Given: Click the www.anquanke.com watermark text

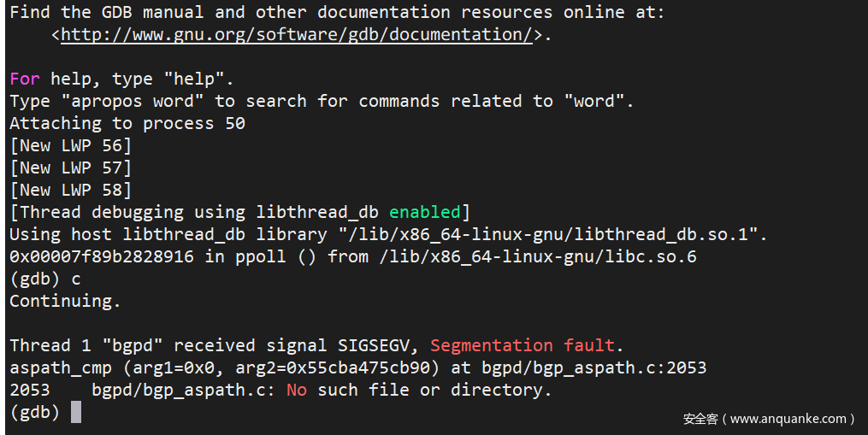Looking at the screenshot, I should click(x=768, y=419).
